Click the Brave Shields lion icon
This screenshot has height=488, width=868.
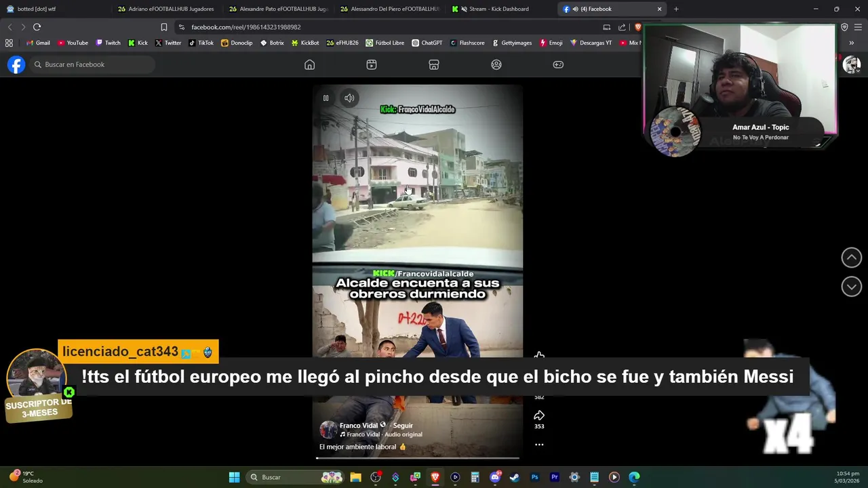click(637, 27)
